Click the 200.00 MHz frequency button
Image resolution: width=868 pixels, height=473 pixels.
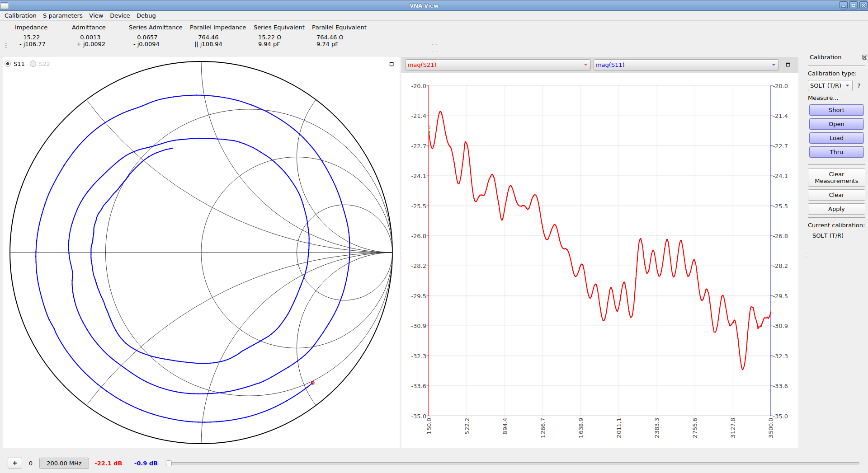pyautogui.click(x=64, y=463)
